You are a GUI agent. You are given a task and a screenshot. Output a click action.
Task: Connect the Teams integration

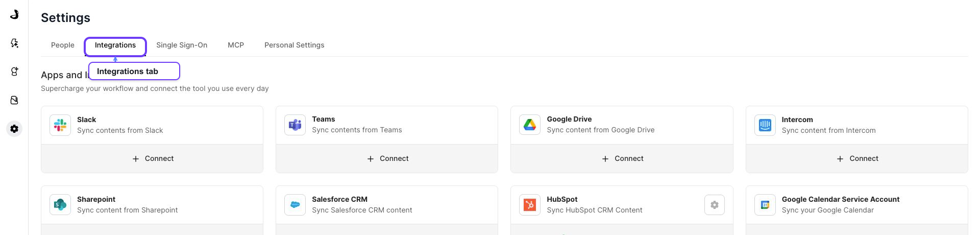(387, 158)
